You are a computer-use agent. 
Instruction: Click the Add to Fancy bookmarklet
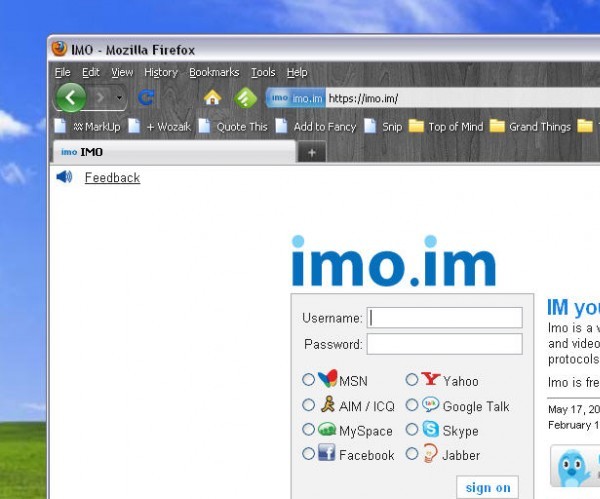click(316, 127)
